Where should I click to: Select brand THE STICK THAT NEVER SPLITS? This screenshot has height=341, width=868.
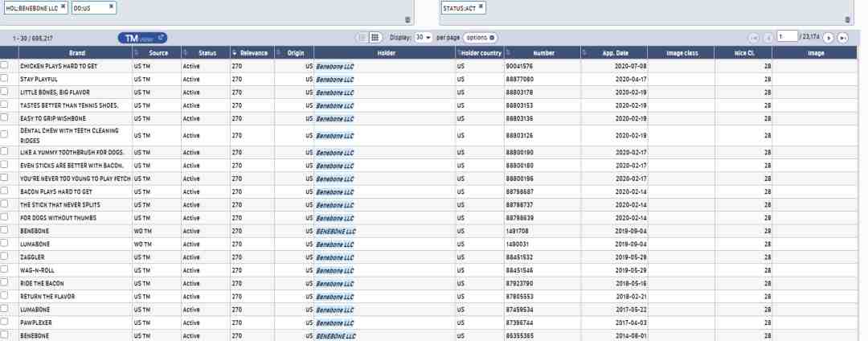coord(59,205)
